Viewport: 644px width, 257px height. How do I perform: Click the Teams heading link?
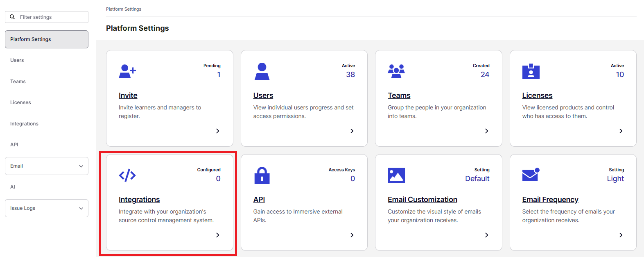(399, 96)
